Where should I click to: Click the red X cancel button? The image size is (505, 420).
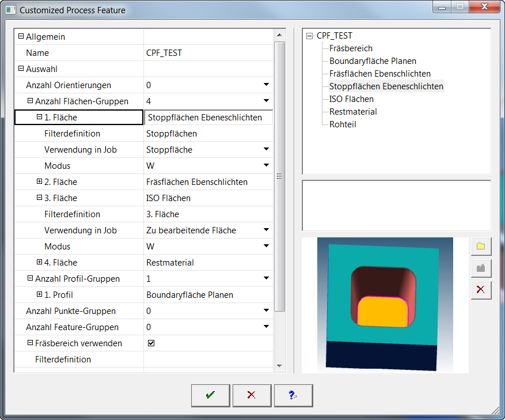pos(252,395)
